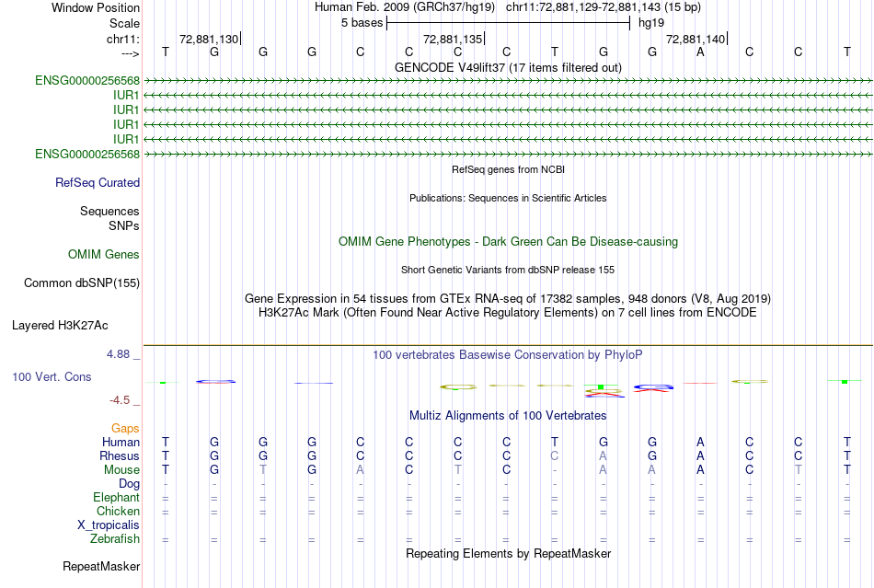Click the 4.88 upper conservation scale value
This screenshot has width=874, height=588.
[118, 354]
